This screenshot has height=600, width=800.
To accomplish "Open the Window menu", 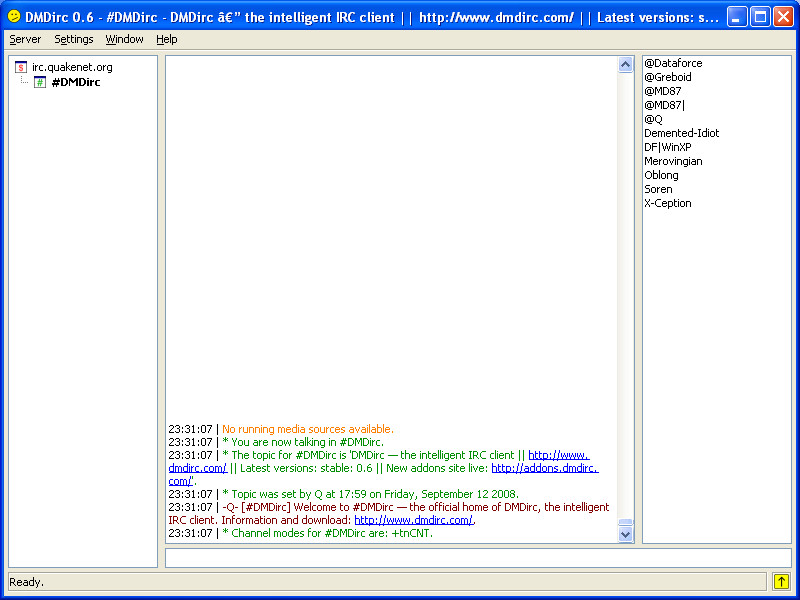I will tap(124, 39).
